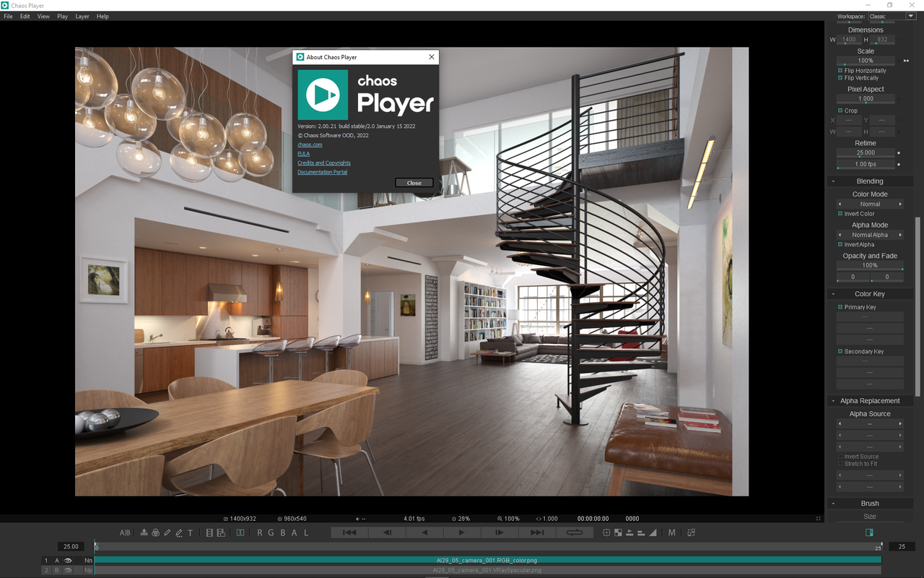This screenshot has width=924, height=578.
Task: Show only the R channel
Action: tap(260, 532)
